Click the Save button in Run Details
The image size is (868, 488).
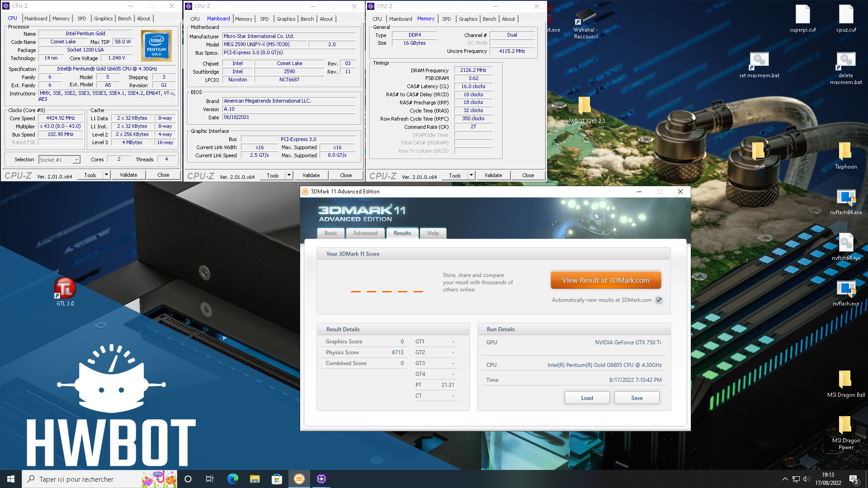click(637, 398)
